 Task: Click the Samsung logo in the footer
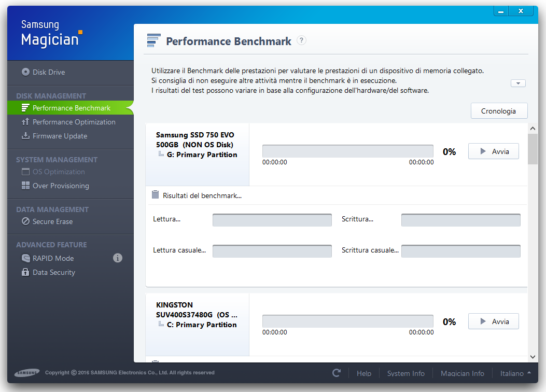tap(27, 372)
